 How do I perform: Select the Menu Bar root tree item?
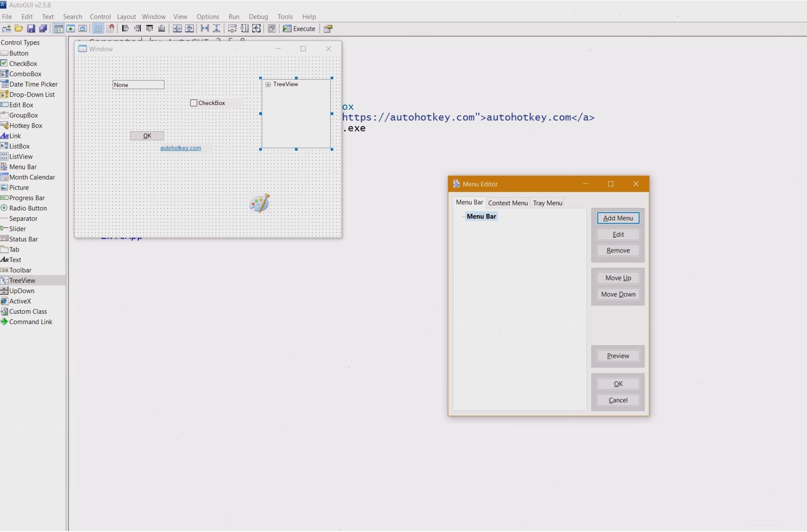[x=481, y=216]
